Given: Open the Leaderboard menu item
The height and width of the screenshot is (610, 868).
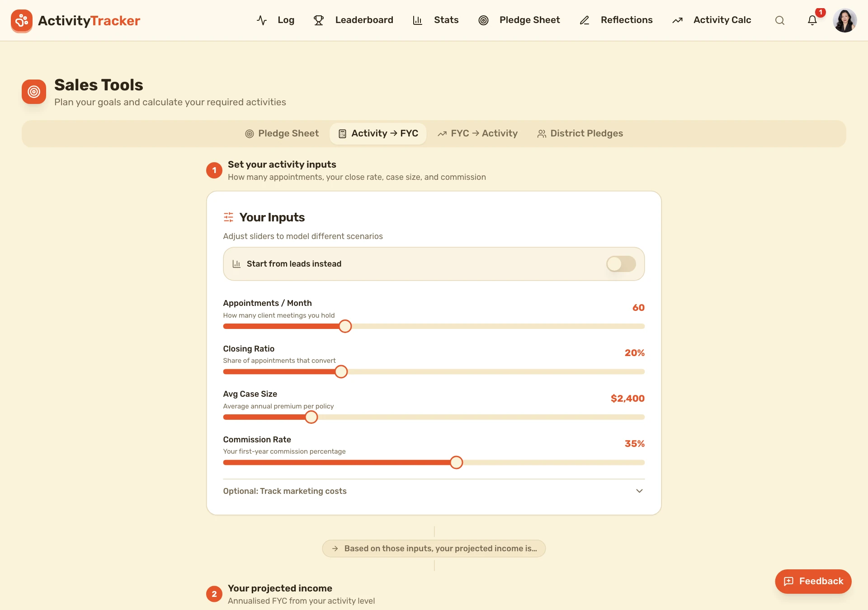Looking at the screenshot, I should pyautogui.click(x=354, y=20).
